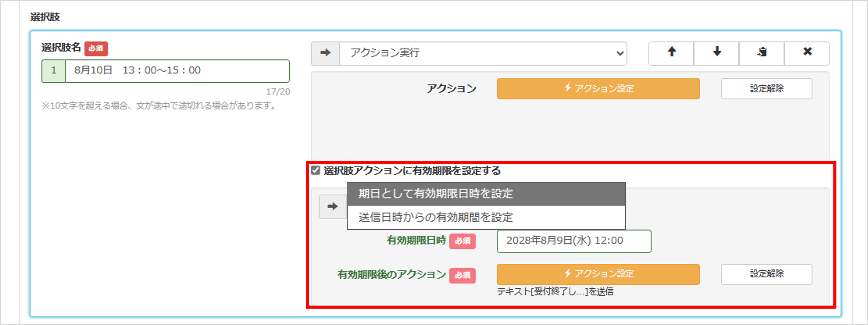Select 期日として有効期限日時を設定 option
Viewport: 868px width, 325px height.
(486, 194)
